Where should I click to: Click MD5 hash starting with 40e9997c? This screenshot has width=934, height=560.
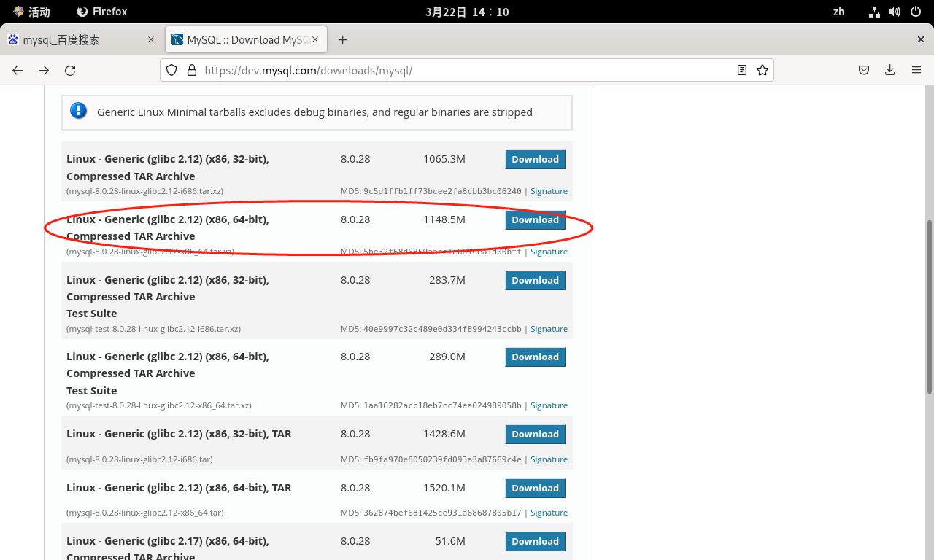click(442, 329)
